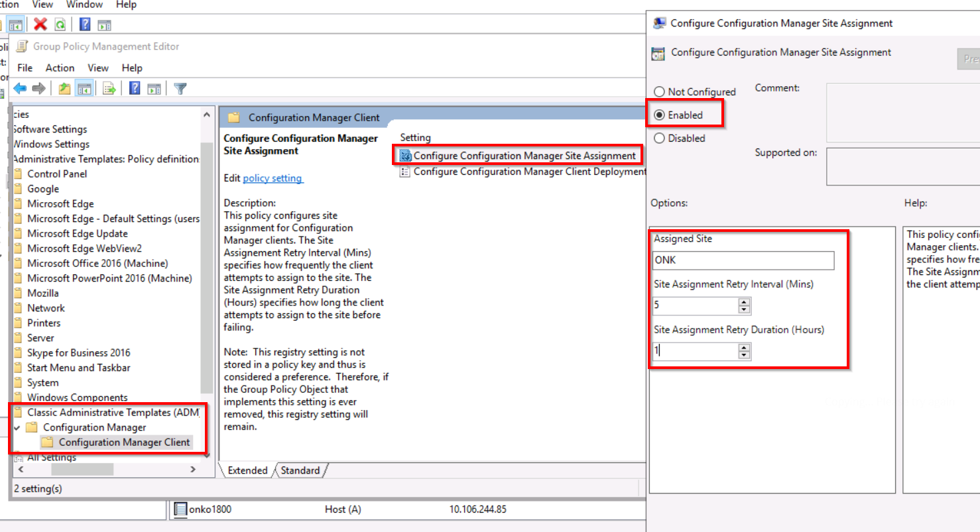Select Windows Components in the tree
The width and height of the screenshot is (980, 532).
click(78, 398)
